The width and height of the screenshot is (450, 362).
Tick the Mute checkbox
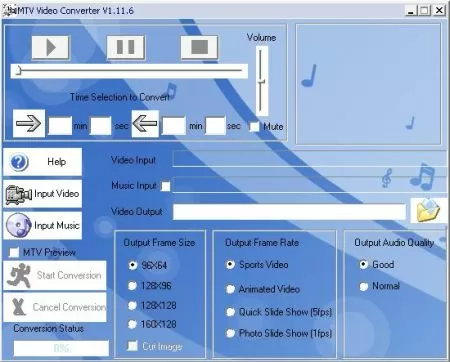(254, 127)
